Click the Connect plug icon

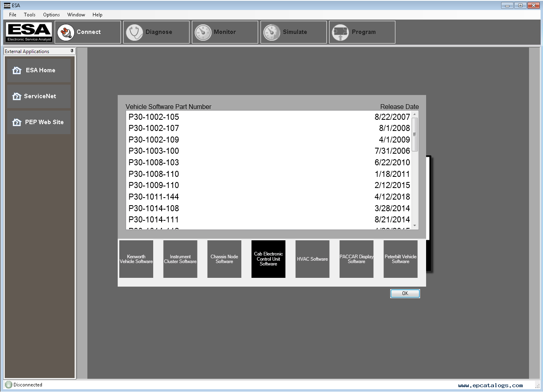pos(66,32)
